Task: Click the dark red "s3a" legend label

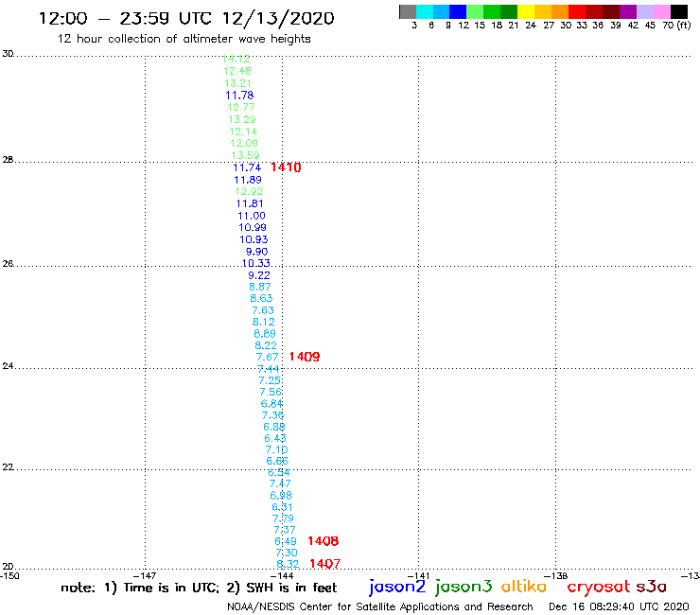Action: (x=651, y=587)
